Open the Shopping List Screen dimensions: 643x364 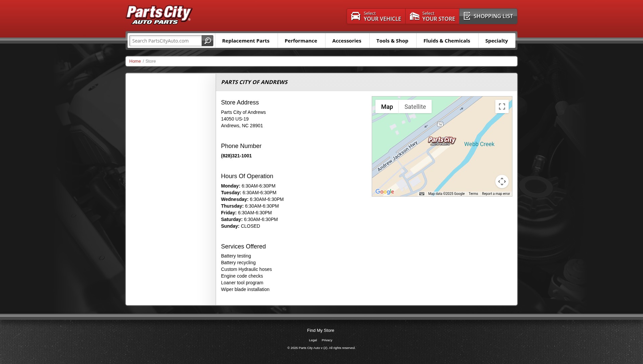(x=488, y=16)
